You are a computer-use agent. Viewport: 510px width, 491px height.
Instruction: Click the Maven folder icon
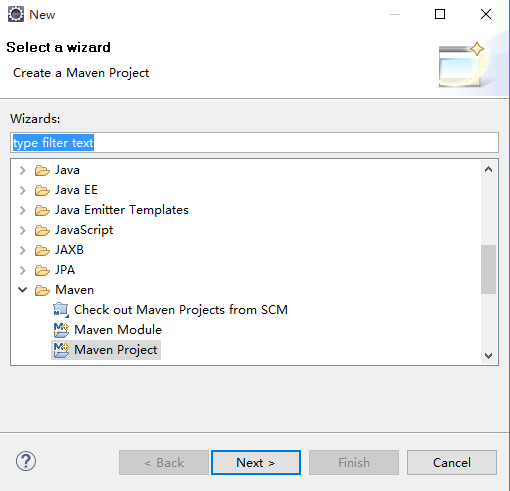[x=42, y=290]
